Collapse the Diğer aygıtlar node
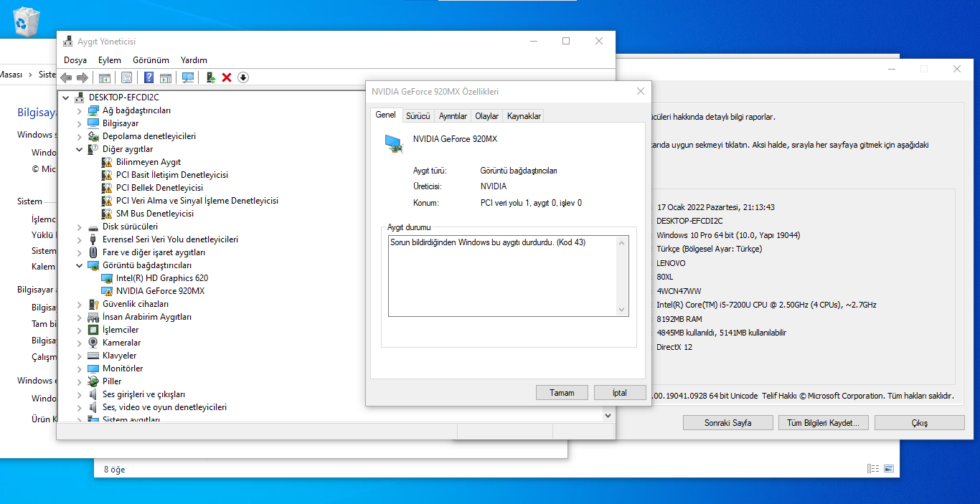The height and width of the screenshot is (504, 980). [79, 149]
